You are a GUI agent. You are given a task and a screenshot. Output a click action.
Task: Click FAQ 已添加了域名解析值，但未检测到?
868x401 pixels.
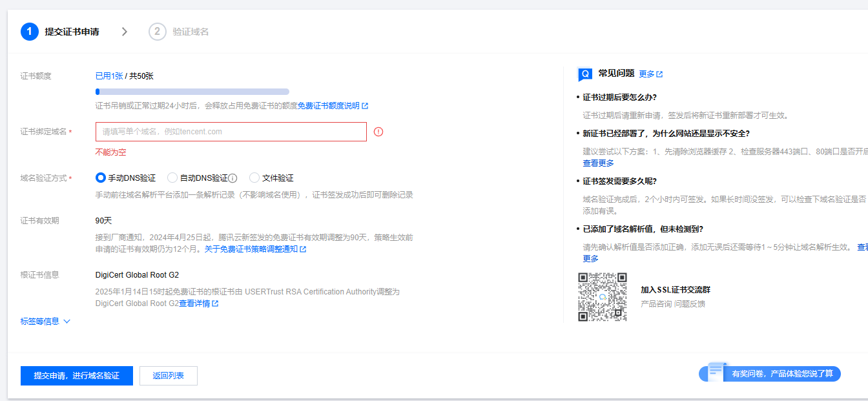[x=643, y=229]
